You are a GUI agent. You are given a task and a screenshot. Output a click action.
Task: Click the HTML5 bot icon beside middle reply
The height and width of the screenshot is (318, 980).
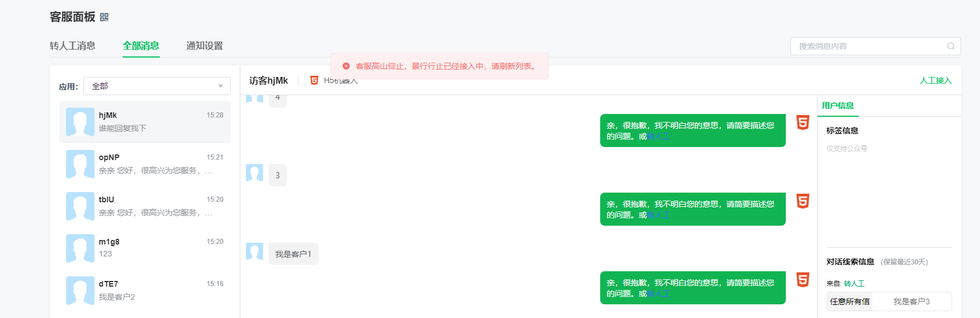[803, 201]
